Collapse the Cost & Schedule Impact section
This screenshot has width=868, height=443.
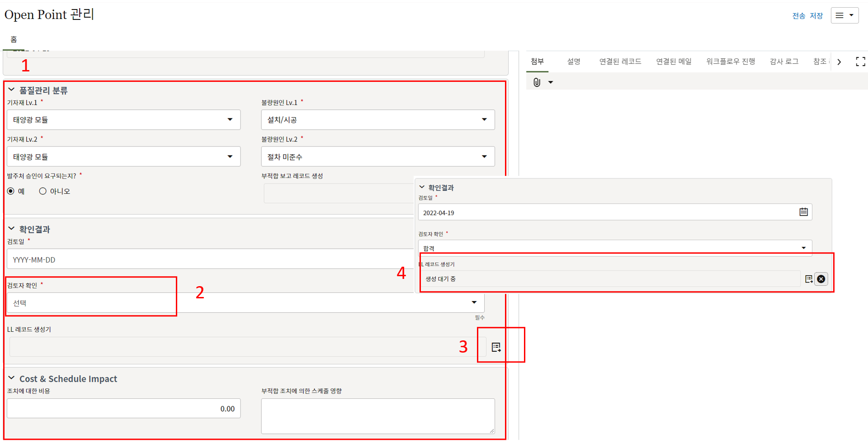pos(11,378)
